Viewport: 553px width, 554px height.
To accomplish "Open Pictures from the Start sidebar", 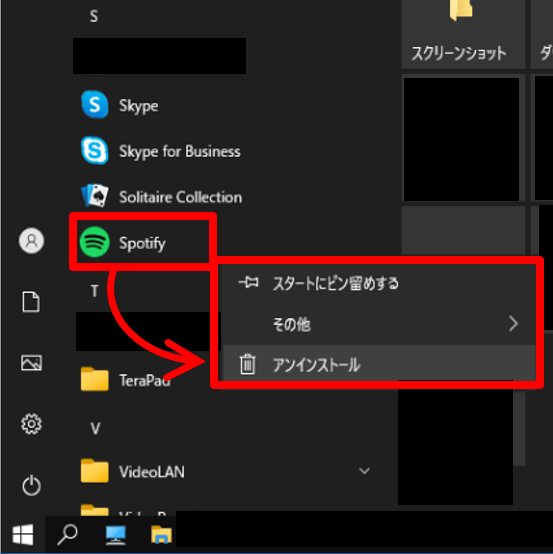I will [x=31, y=363].
